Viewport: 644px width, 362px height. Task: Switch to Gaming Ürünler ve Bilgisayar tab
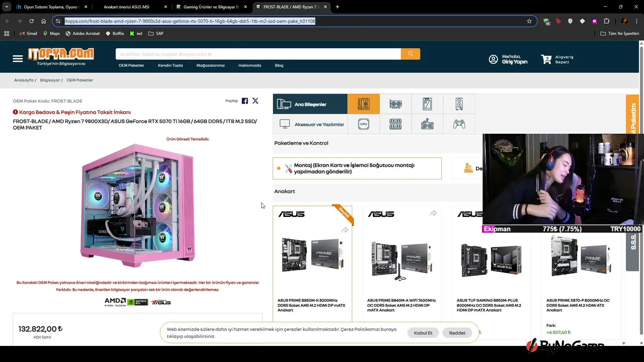coord(210,7)
